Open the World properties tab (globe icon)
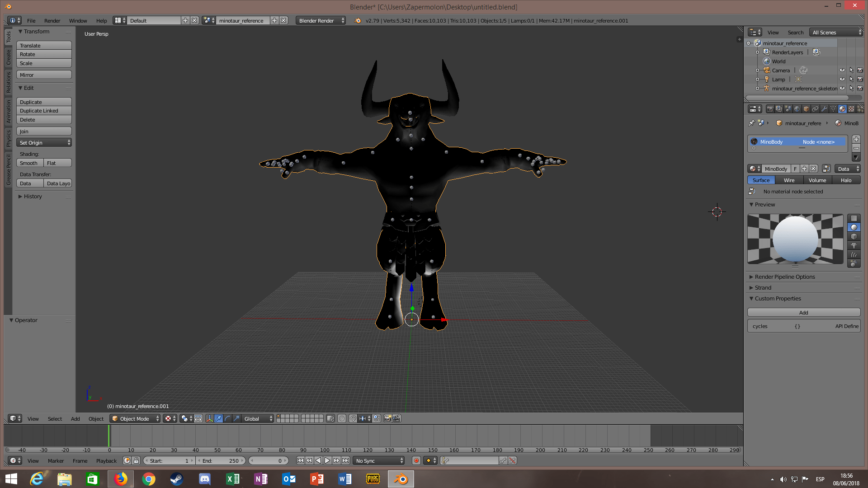 click(x=797, y=109)
